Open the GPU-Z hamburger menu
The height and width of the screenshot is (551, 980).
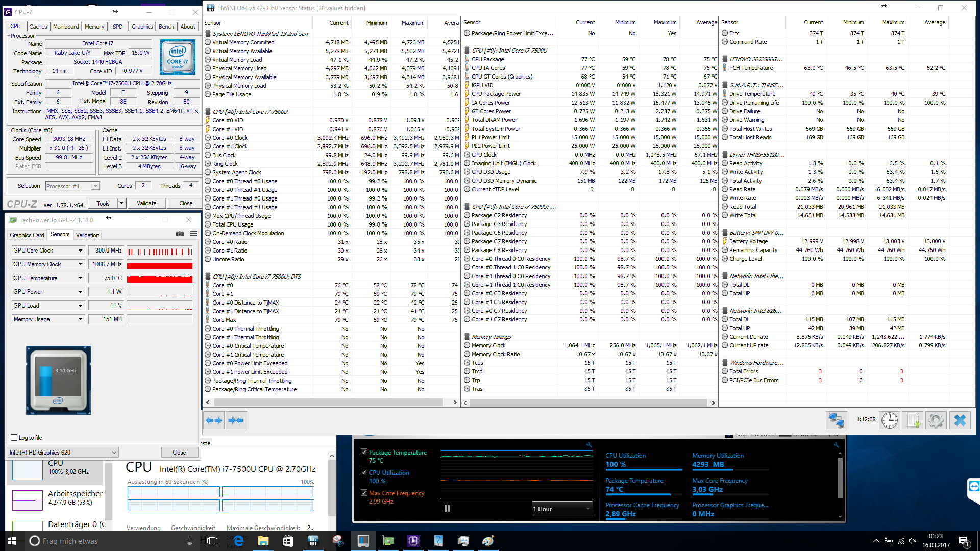tap(193, 234)
